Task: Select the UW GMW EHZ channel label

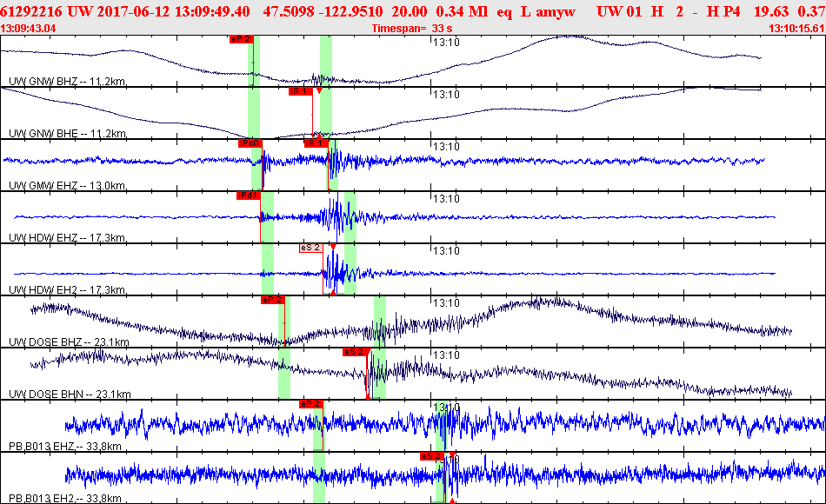Action: (x=67, y=185)
